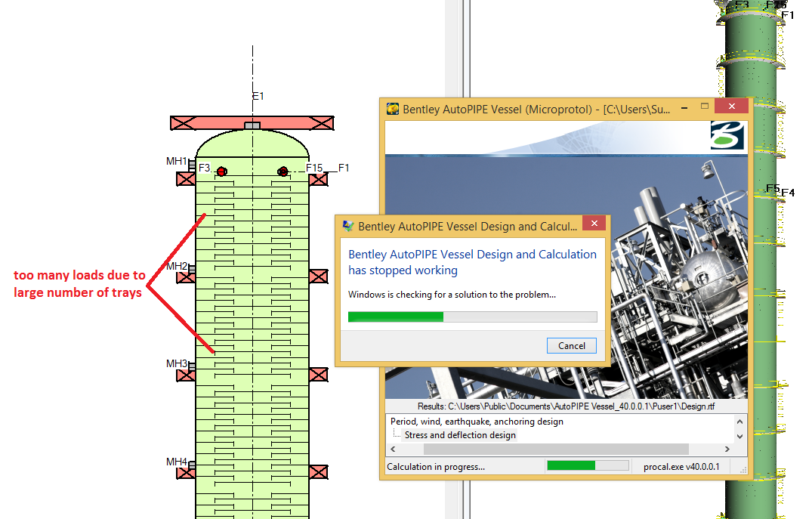The image size is (812, 519).
Task: Click the Bentley logo in the splash banner
Action: [727, 136]
